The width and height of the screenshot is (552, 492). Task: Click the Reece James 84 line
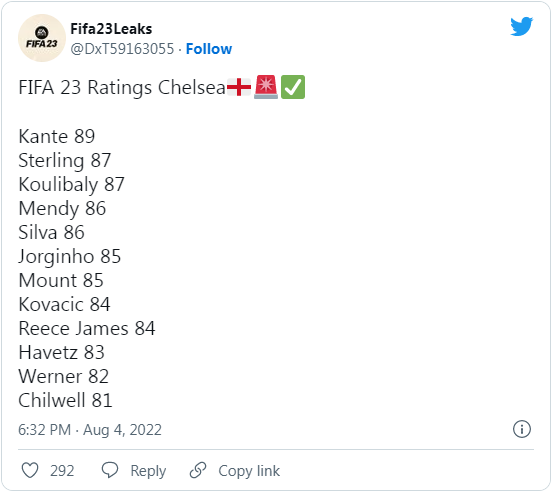click(x=87, y=328)
